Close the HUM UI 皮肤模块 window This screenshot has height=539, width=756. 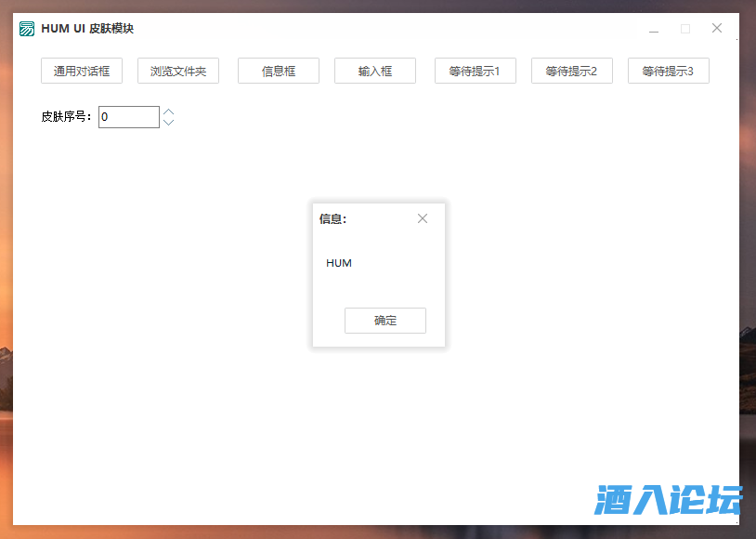click(717, 29)
